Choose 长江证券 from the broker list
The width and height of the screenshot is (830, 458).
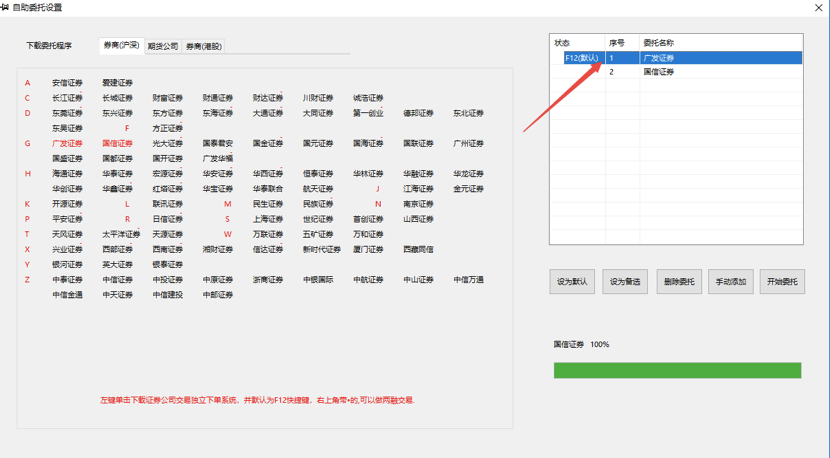pyautogui.click(x=67, y=98)
